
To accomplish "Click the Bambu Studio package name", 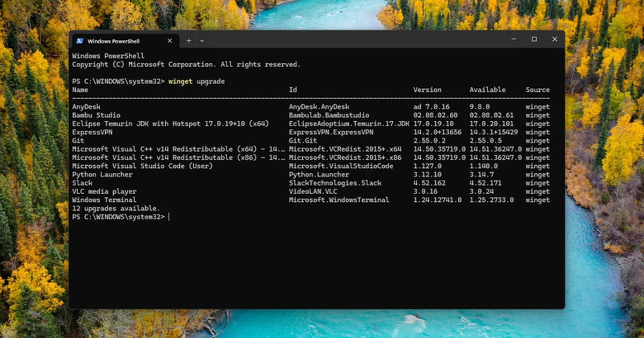I will click(96, 115).
